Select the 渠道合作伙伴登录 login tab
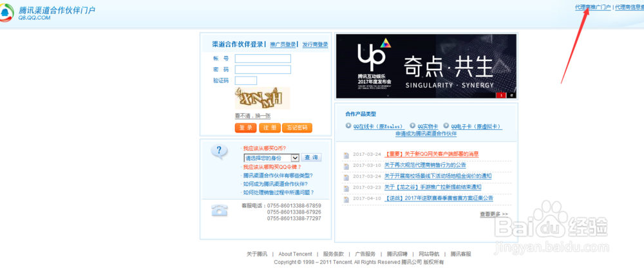Screen dimensions: 644x269 tap(238, 44)
